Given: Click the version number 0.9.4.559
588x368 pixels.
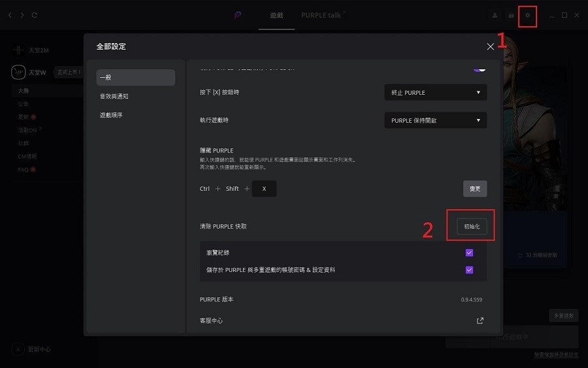Looking at the screenshot, I should (x=471, y=300).
